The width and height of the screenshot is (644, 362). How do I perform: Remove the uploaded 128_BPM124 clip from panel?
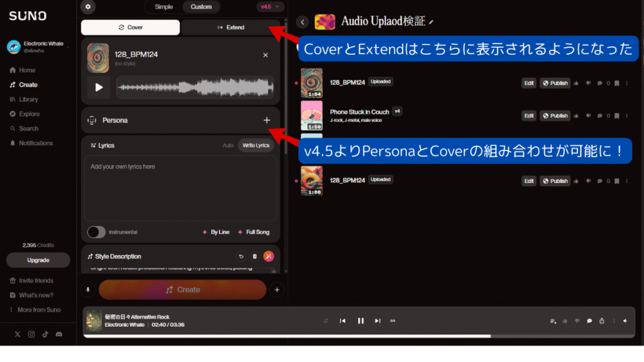[x=265, y=55]
